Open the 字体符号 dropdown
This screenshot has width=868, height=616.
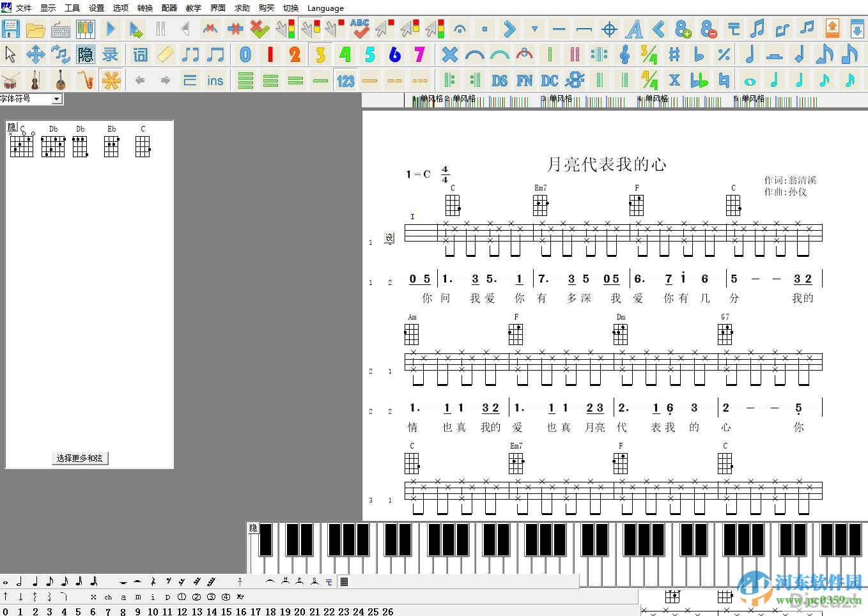pos(55,98)
